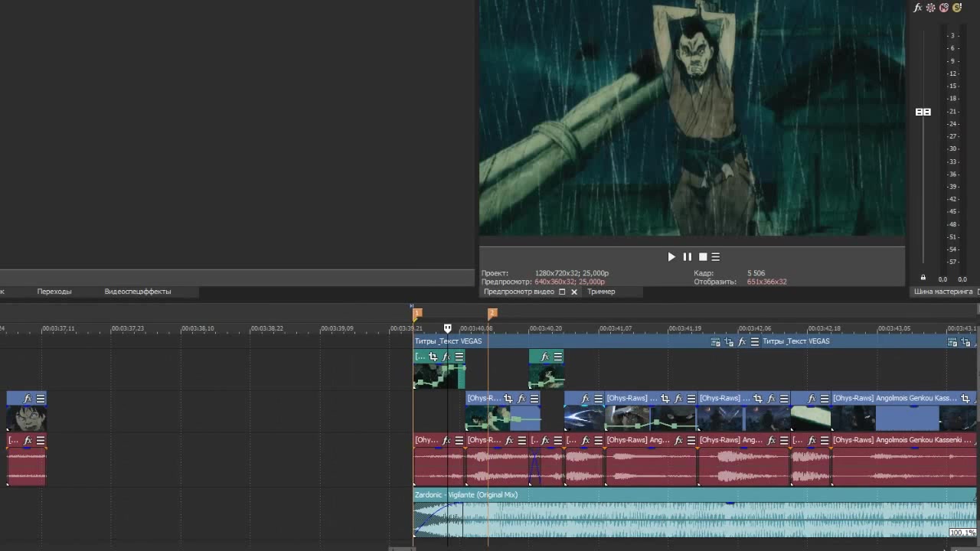Click the first green video event thumbnail
The image size is (980, 551).
click(x=439, y=376)
